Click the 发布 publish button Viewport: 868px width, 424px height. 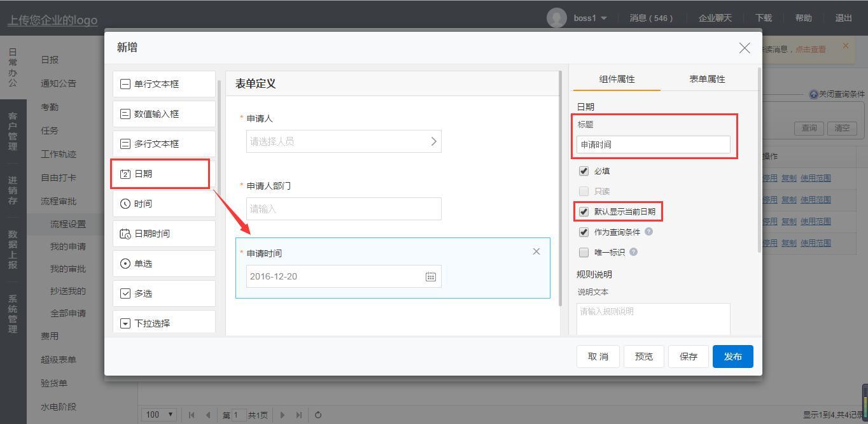732,357
